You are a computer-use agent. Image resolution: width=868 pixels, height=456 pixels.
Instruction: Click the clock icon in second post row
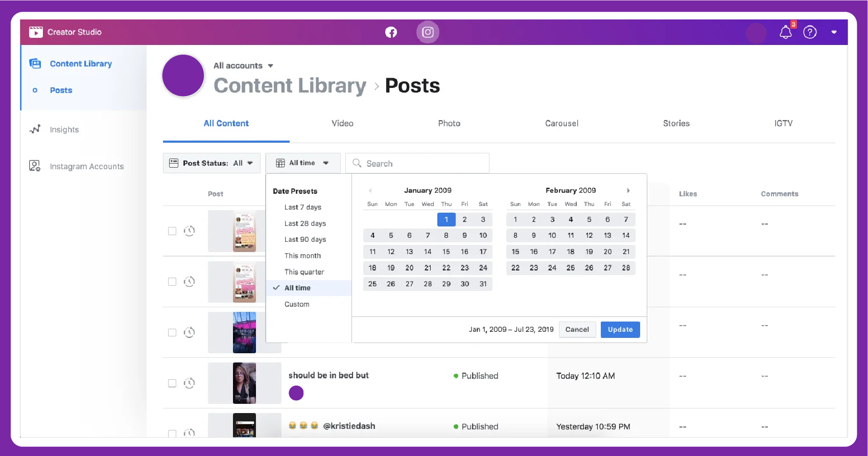pyautogui.click(x=189, y=281)
